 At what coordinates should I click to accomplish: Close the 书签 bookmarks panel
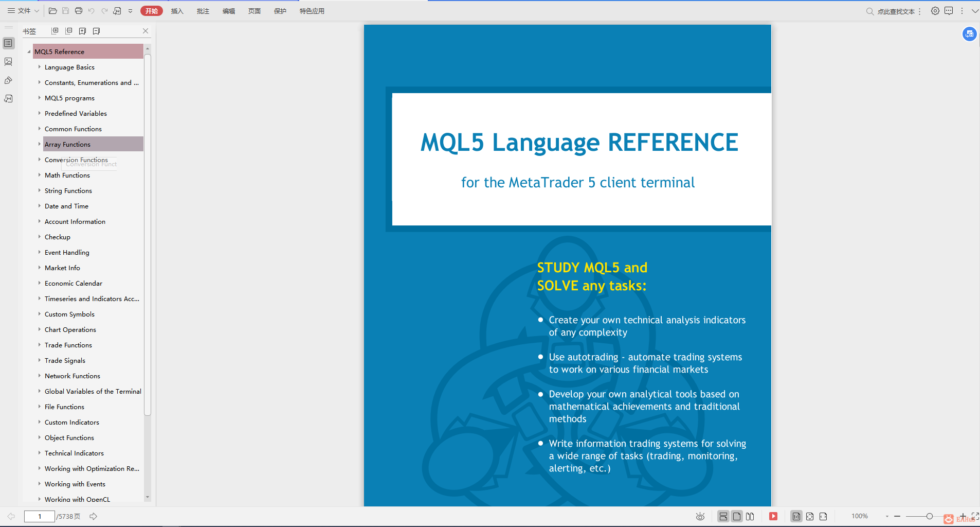(x=146, y=31)
